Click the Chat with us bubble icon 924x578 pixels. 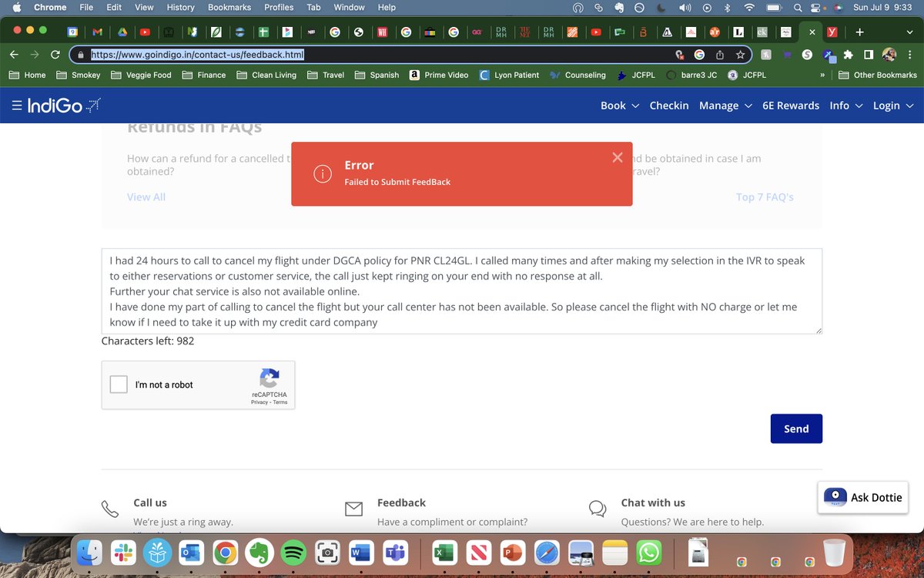click(598, 509)
